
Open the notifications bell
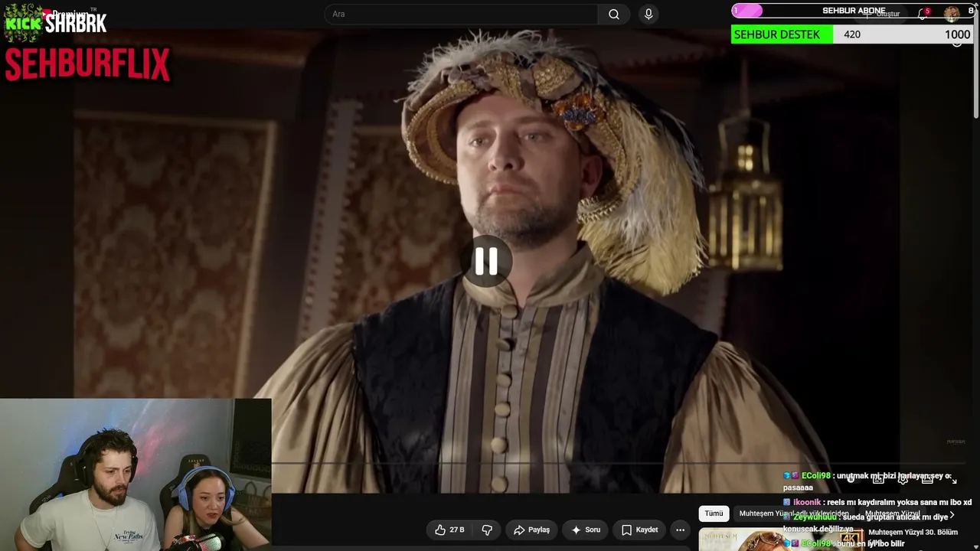[x=923, y=14]
